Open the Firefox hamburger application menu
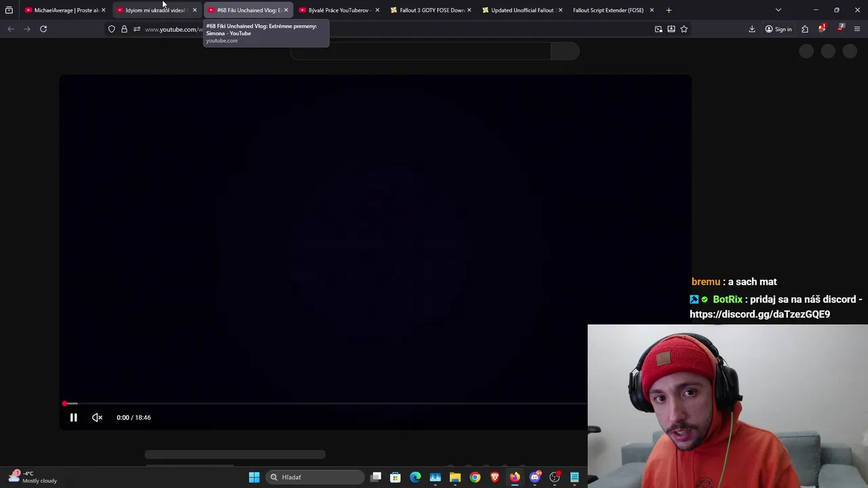This screenshot has width=868, height=488. pos(857,29)
